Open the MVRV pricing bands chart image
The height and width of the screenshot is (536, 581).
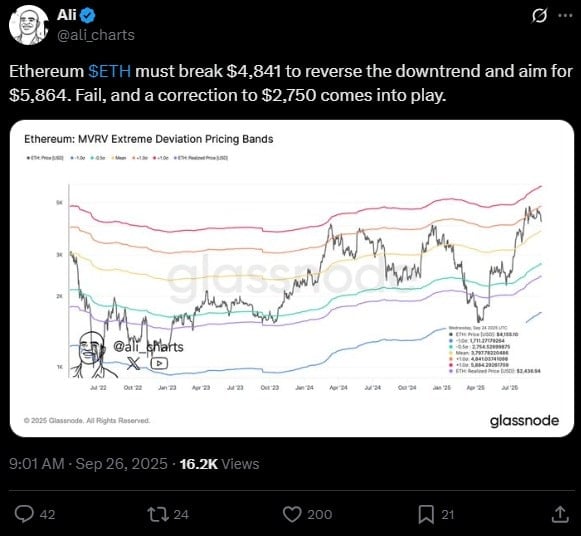pos(292,279)
